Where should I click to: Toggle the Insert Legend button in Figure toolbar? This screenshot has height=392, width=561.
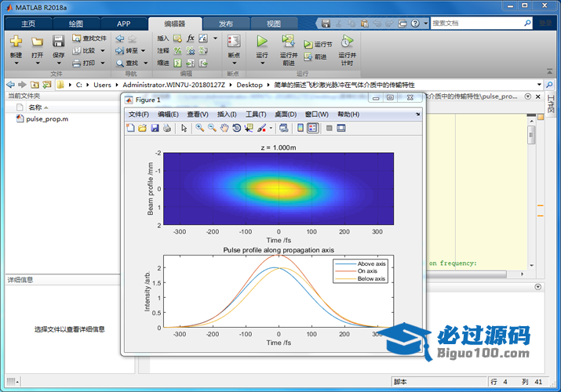(x=312, y=128)
